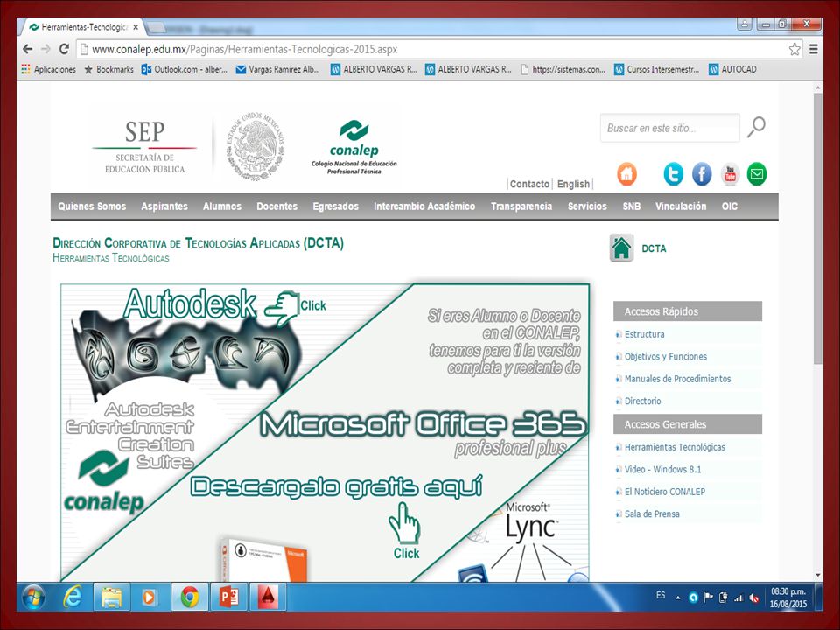Show hidden tray icons arrow
Image resolution: width=840 pixels, height=630 pixels.
[677, 598]
